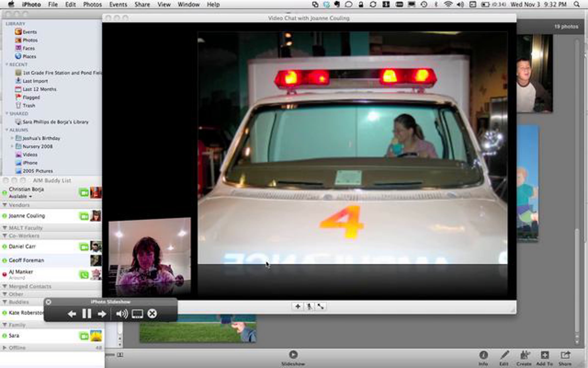Click the Slideshow play button at the bottom
The width and height of the screenshot is (588, 368).
(293, 355)
